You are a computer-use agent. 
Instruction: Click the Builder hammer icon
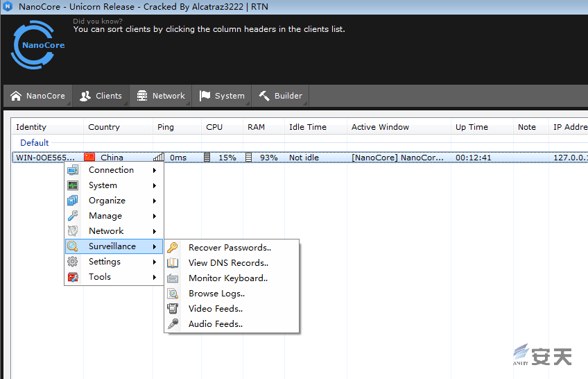(x=264, y=96)
